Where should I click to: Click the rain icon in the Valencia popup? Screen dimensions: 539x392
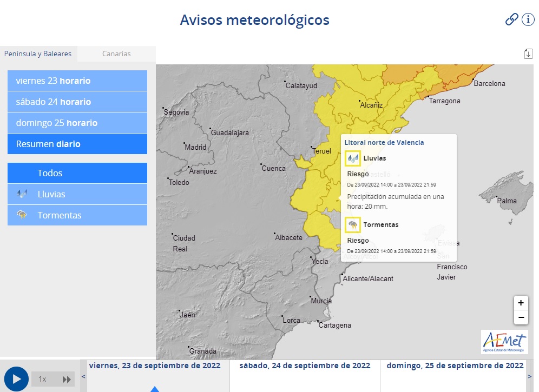tap(353, 158)
